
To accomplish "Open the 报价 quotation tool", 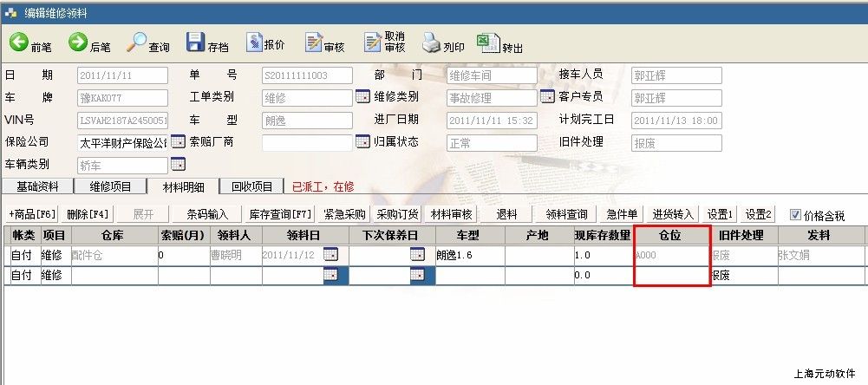I will [254, 42].
